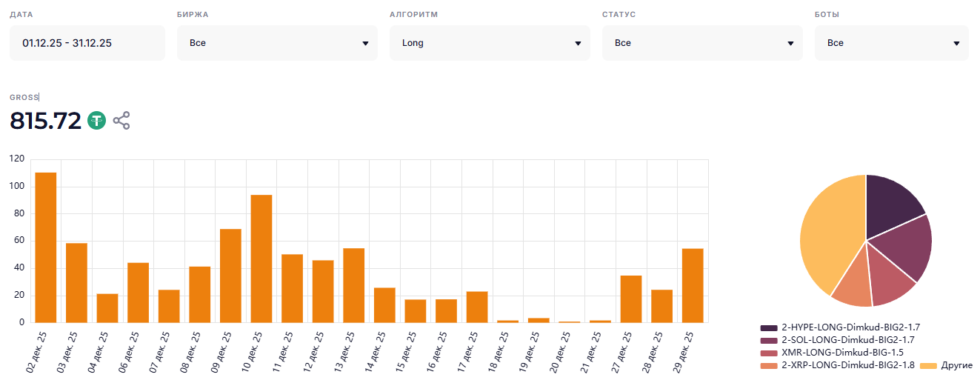The image size is (980, 383).
Task: Click the green Tether currency icon
Action: 97,121
